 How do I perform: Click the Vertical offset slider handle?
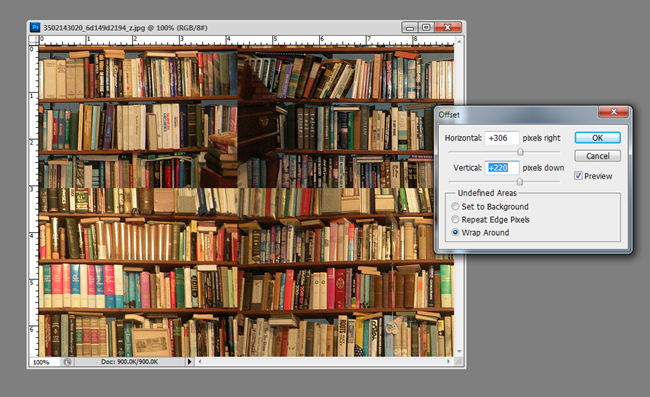pos(519,182)
